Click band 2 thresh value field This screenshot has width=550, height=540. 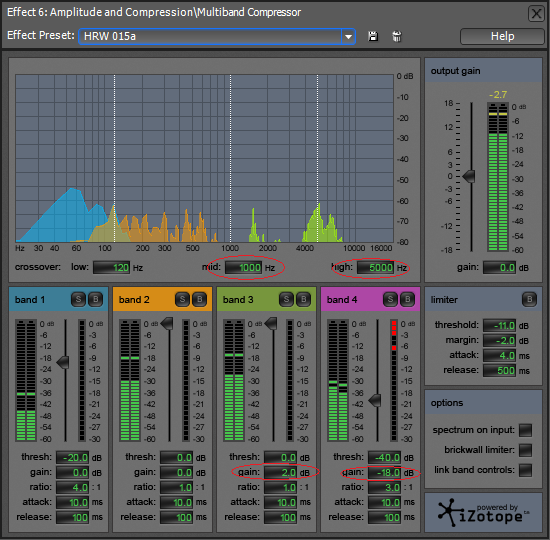point(176,458)
